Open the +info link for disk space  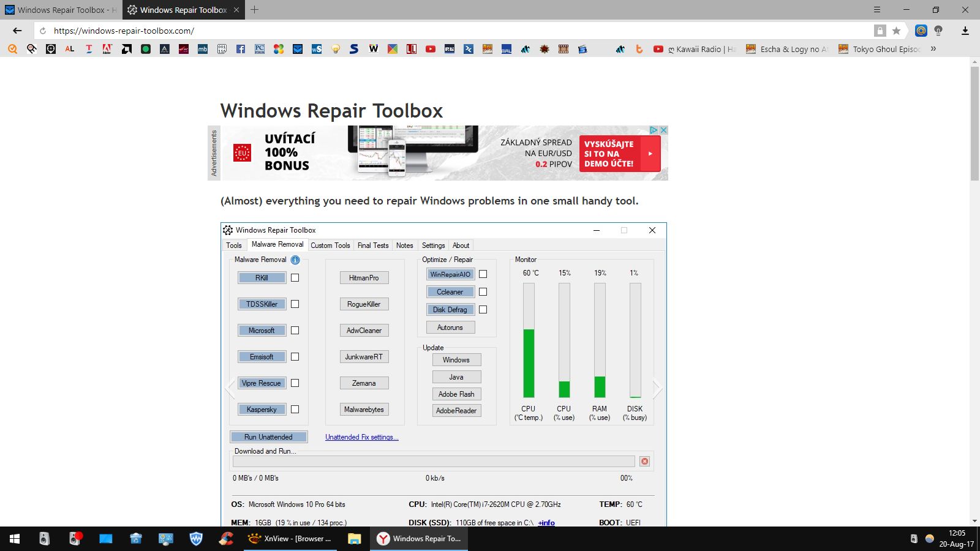point(546,523)
